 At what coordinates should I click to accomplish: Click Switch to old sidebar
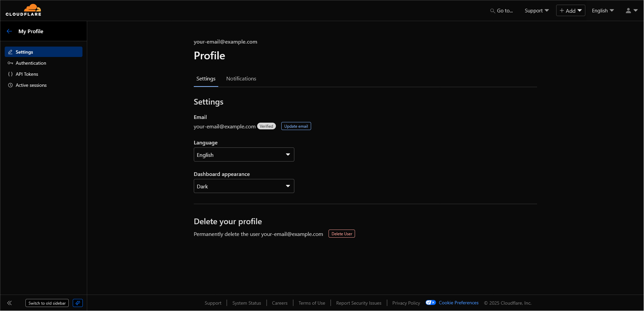(47, 303)
